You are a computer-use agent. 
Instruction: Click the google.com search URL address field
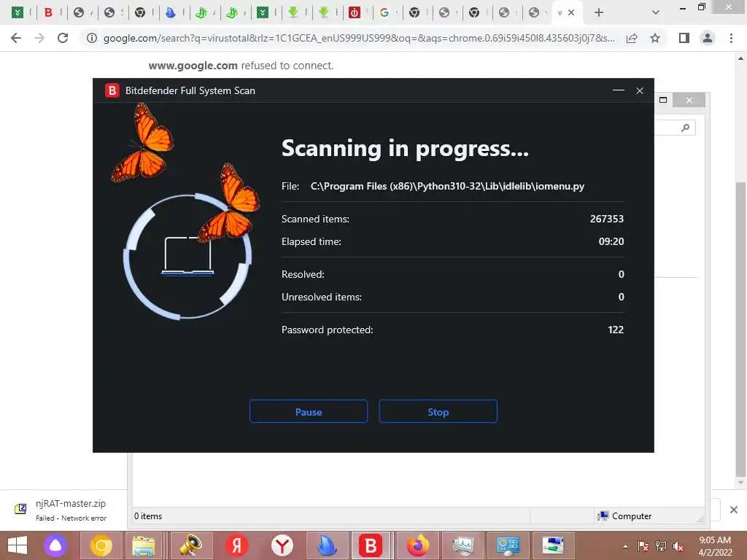click(x=359, y=38)
